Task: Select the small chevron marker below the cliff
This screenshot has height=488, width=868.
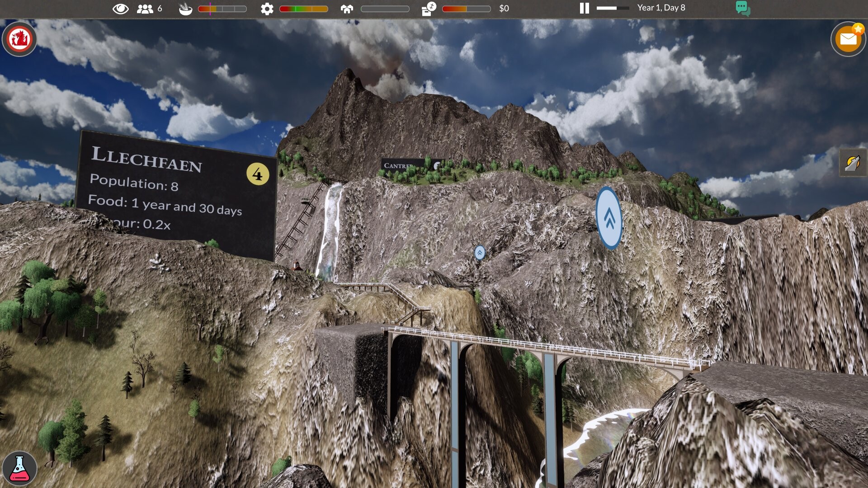Action: pos(479,253)
